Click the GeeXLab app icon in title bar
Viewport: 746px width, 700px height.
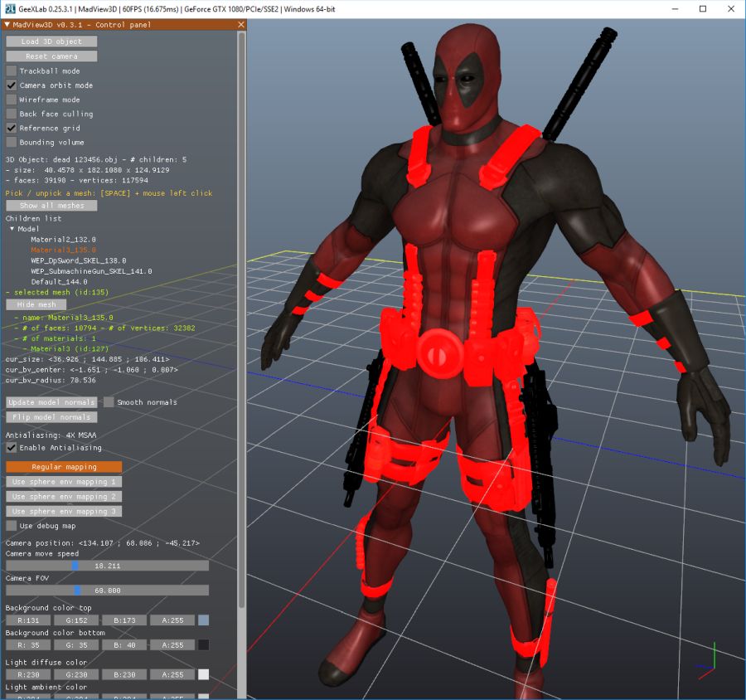point(10,8)
